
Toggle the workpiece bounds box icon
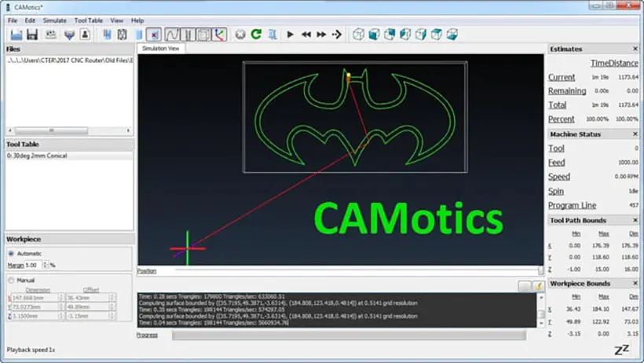[203, 35]
